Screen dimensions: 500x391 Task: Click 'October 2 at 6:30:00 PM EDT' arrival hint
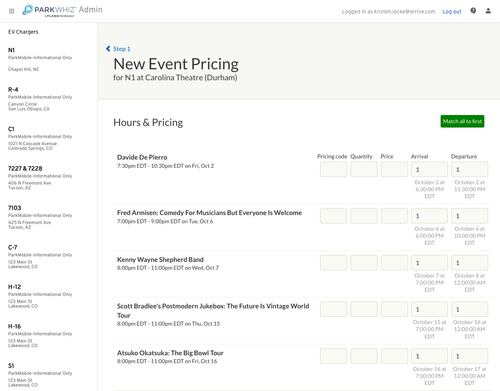click(x=429, y=189)
